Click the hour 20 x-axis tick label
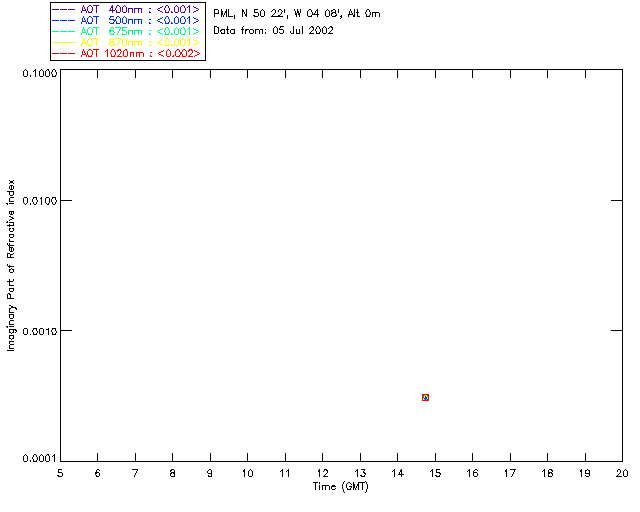This screenshot has height=512, width=640. tap(622, 473)
